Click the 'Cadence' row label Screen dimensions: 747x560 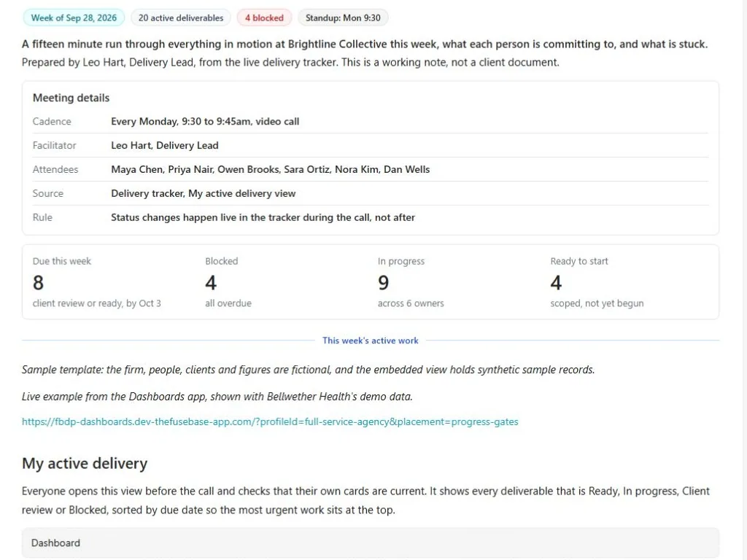52,122
